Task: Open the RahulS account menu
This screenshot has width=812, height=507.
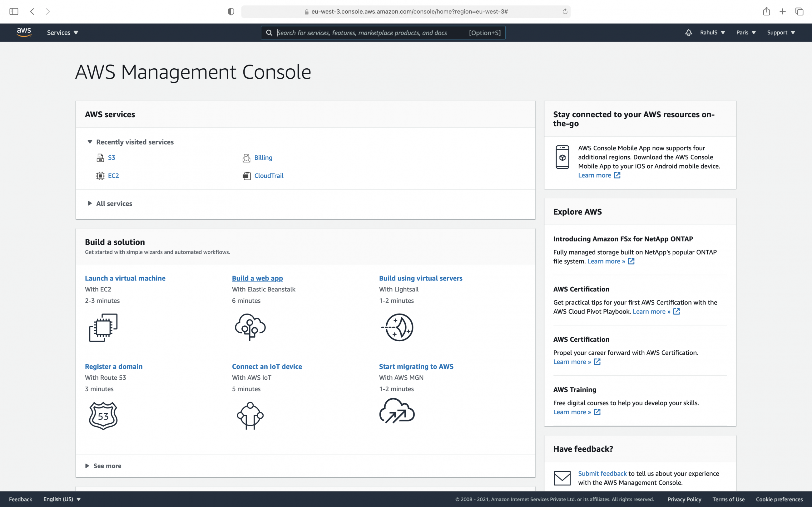Action: (x=712, y=32)
